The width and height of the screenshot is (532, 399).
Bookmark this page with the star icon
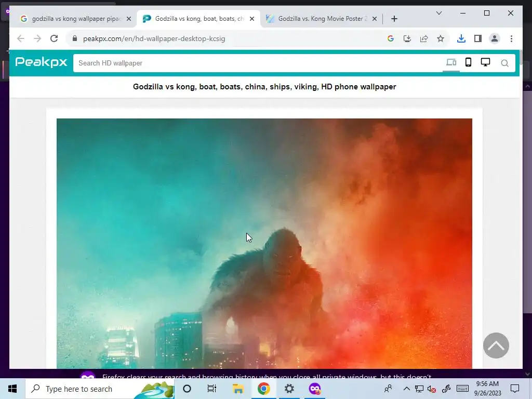[441, 38]
